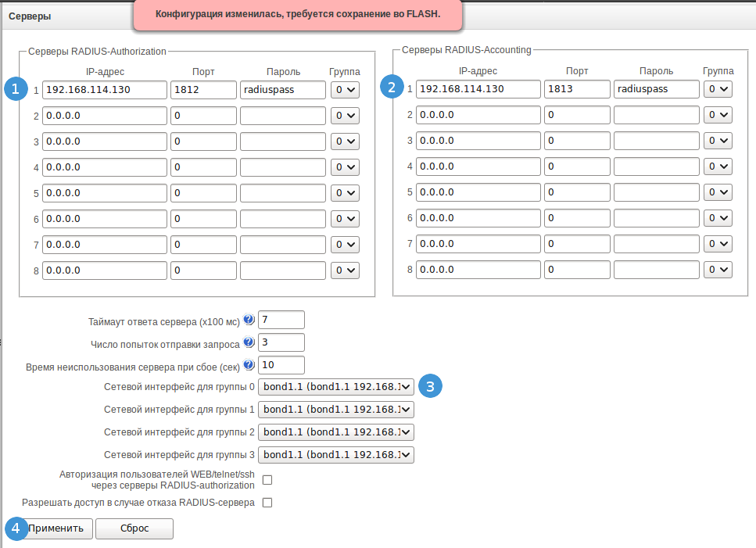Focus Authorization server 4 password field

[283, 167]
